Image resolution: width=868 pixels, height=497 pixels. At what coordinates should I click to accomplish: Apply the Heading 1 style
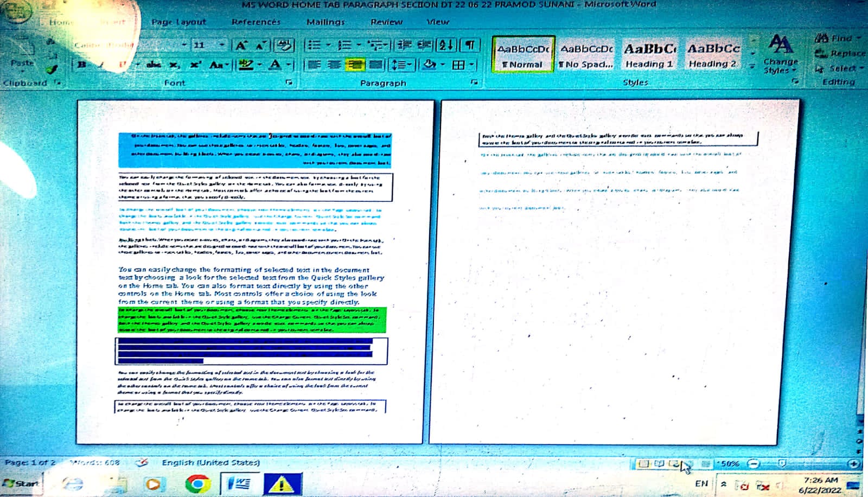649,54
